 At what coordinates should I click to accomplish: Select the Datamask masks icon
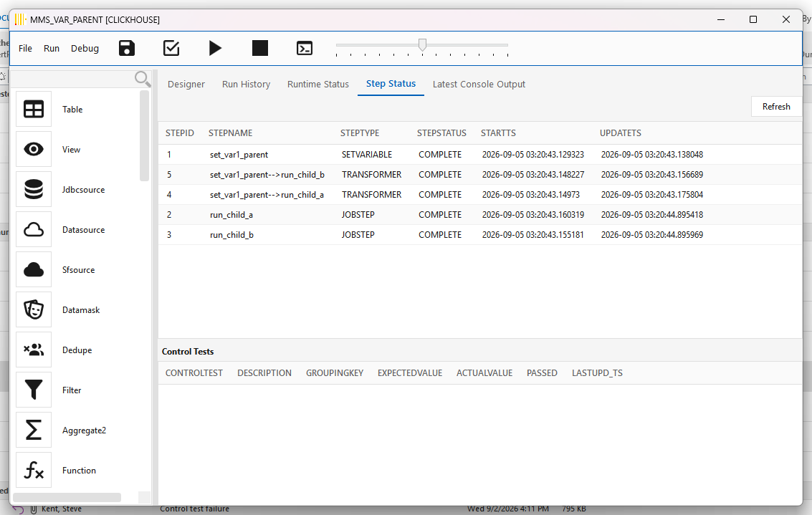click(x=34, y=309)
